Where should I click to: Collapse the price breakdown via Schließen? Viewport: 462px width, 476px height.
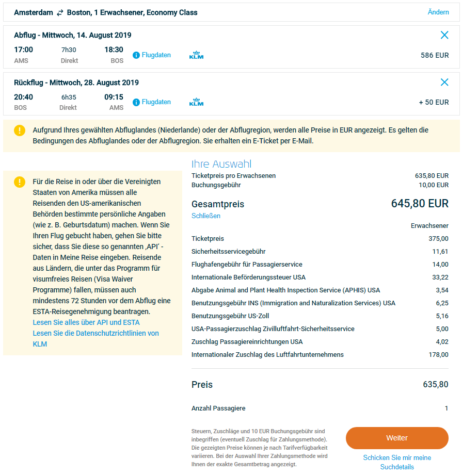coord(205,217)
